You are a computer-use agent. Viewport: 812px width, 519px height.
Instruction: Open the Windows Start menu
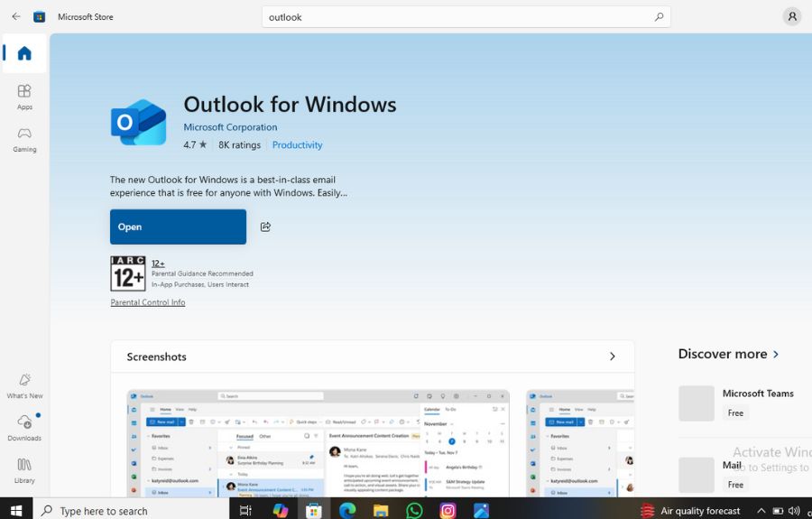(16, 510)
